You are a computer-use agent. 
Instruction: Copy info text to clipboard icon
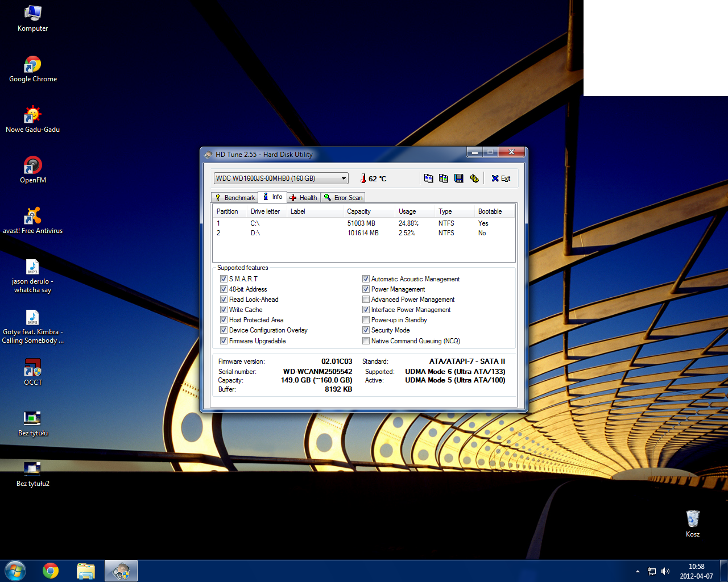pyautogui.click(x=429, y=178)
